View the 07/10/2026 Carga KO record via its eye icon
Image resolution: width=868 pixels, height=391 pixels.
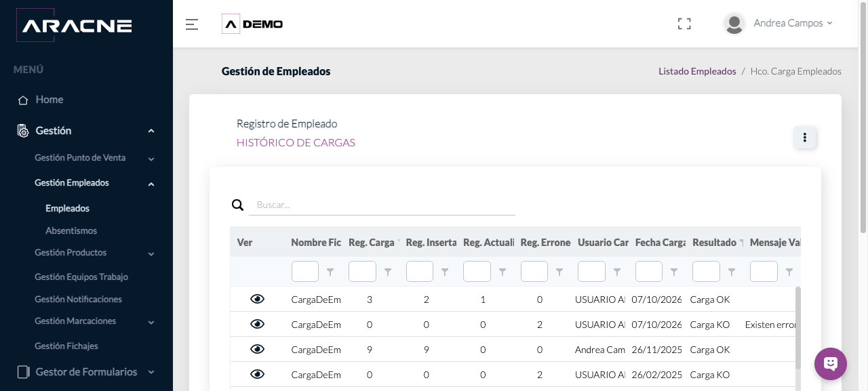tap(257, 324)
